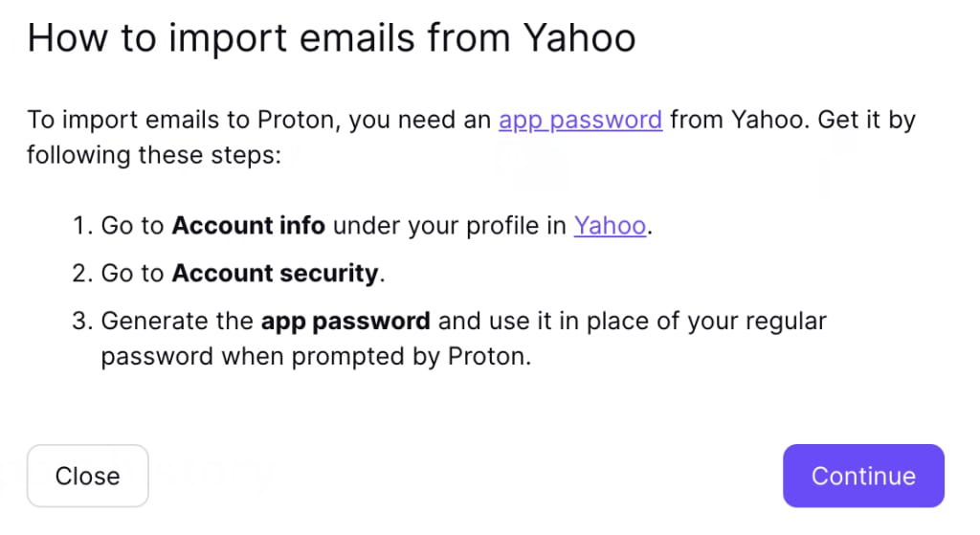The width and height of the screenshot is (980, 535).
Task: Click "password when prompted by Proton" line
Action: 315,357
